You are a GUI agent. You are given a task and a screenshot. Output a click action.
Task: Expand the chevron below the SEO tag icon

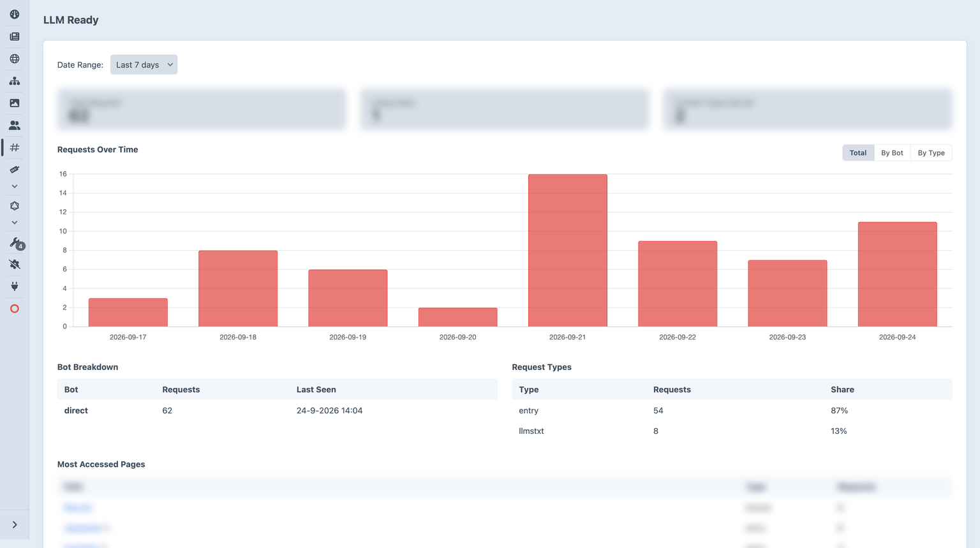[x=14, y=186]
